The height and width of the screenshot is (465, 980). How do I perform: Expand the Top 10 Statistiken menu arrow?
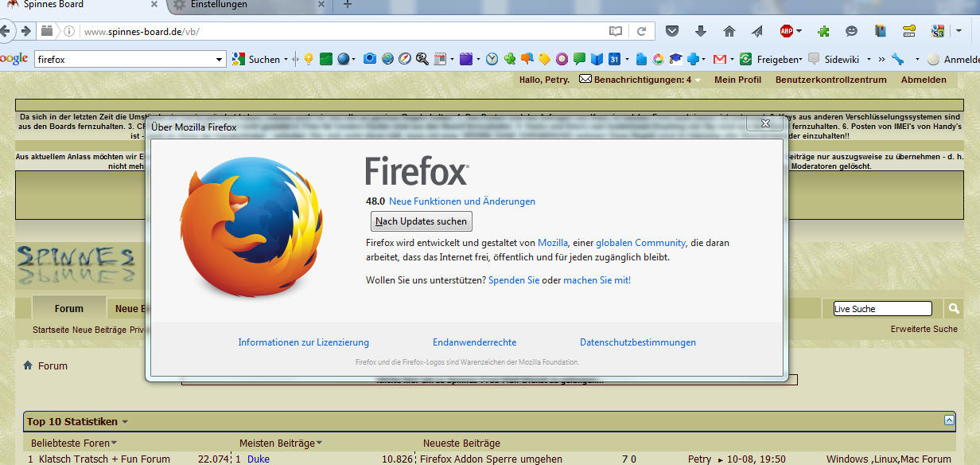pos(125,422)
